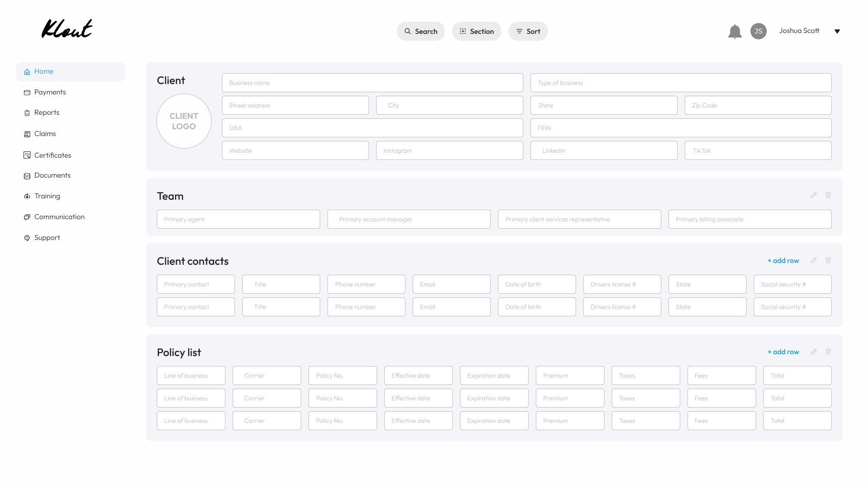Select the Zip Code field
Viewport: 868px width, 488px height.
[x=758, y=105]
